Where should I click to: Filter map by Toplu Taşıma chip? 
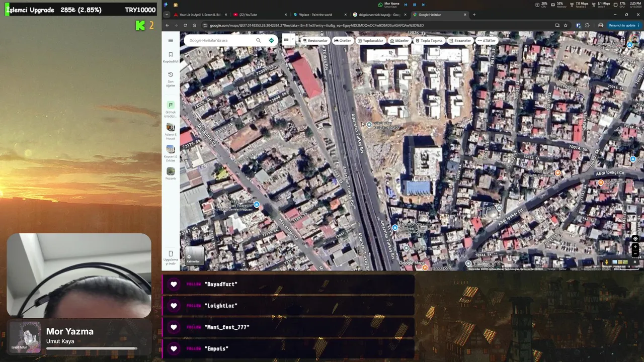click(x=429, y=40)
